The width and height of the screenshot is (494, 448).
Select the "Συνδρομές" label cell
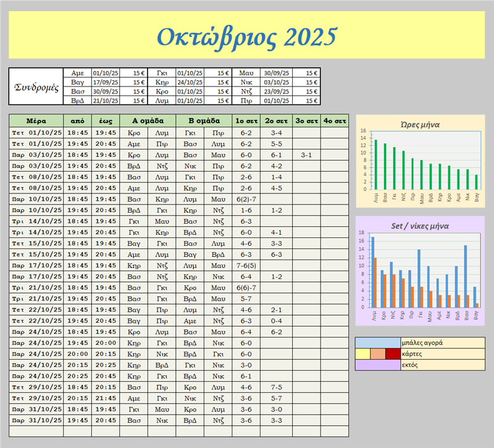(x=36, y=87)
